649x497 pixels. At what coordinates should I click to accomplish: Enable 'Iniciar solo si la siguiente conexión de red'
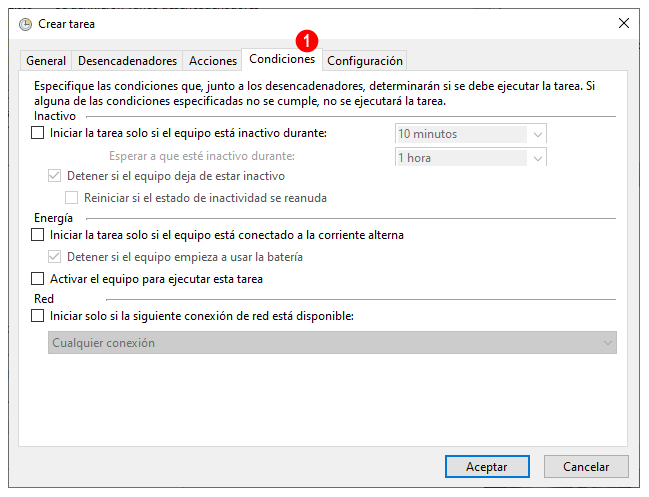[x=38, y=316]
